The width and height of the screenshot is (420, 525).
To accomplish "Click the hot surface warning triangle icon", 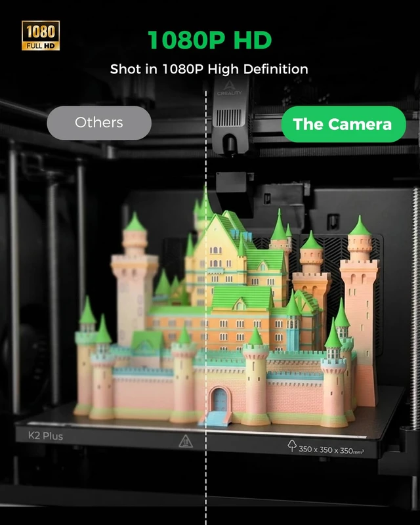I will point(186,441).
